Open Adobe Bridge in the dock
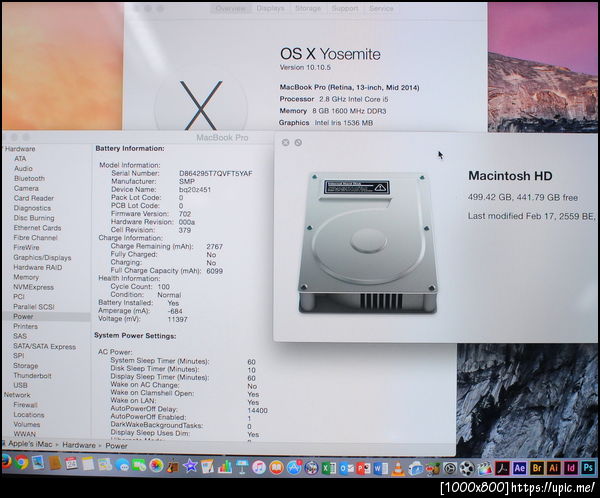Viewport: 600px width, 498px height. tap(537, 468)
